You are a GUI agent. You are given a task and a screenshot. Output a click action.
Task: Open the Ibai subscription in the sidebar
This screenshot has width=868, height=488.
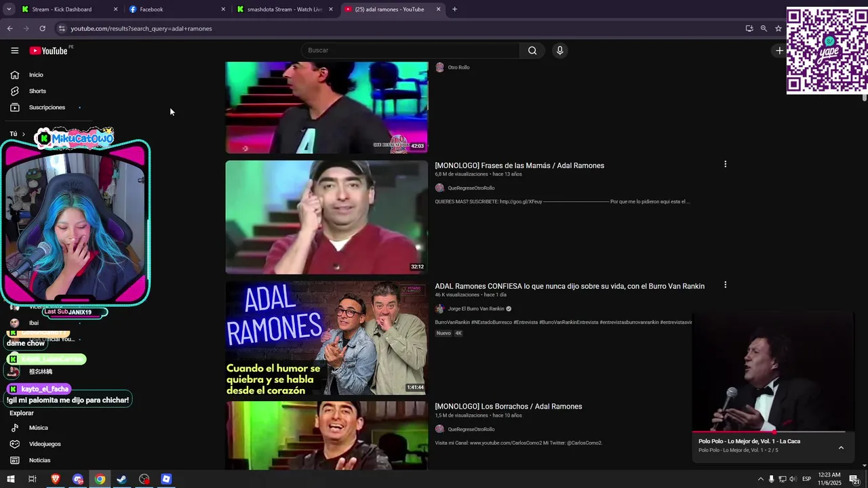[34, 323]
